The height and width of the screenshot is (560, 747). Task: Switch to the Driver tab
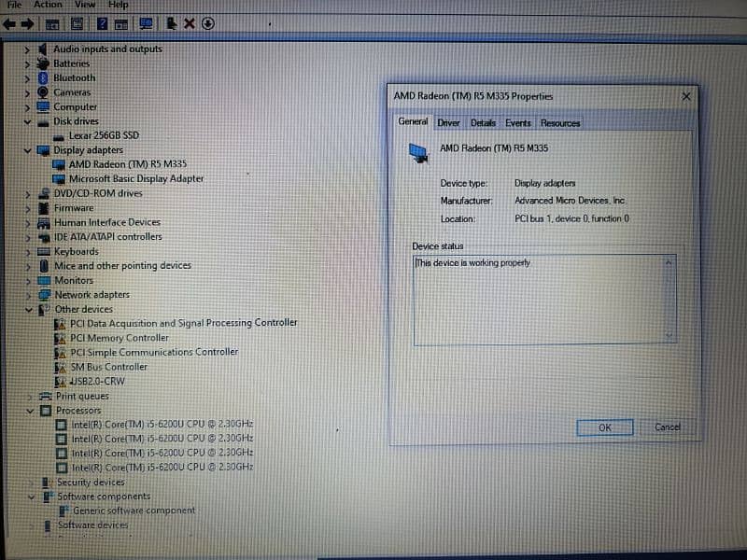pos(448,123)
